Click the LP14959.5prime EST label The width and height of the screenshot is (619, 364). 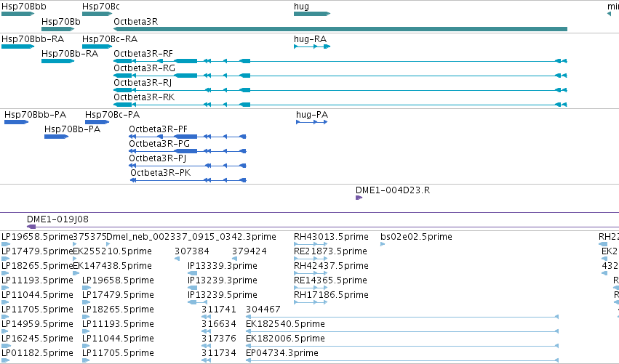[38, 324]
